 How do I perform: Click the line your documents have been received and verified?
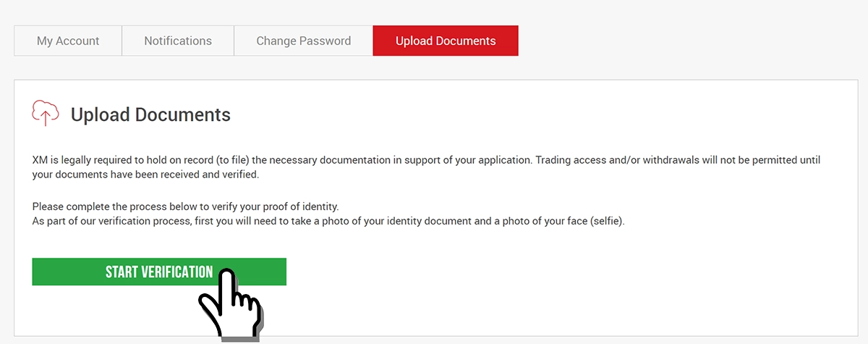click(145, 175)
